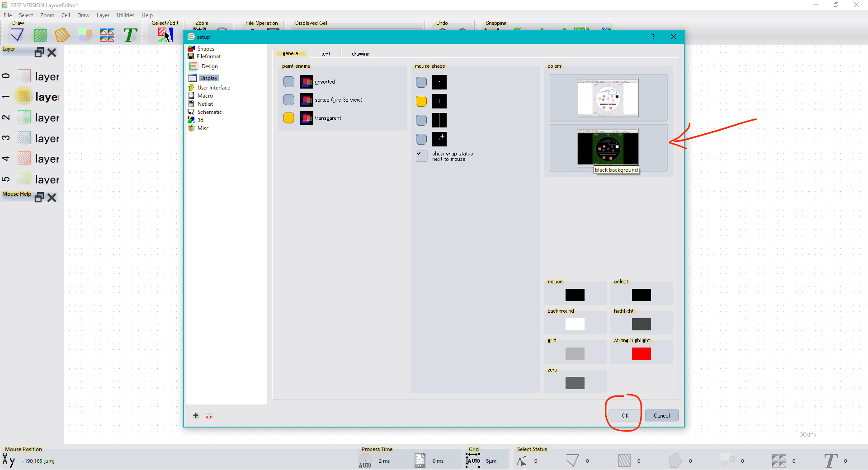Choose the unsorted paint engine option

(x=289, y=82)
